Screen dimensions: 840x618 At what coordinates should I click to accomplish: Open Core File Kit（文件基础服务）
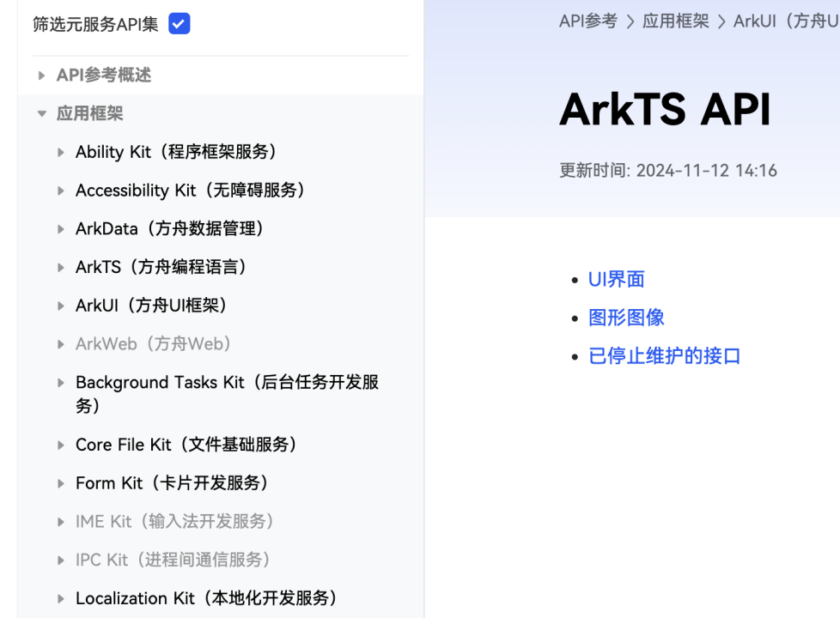(x=187, y=445)
